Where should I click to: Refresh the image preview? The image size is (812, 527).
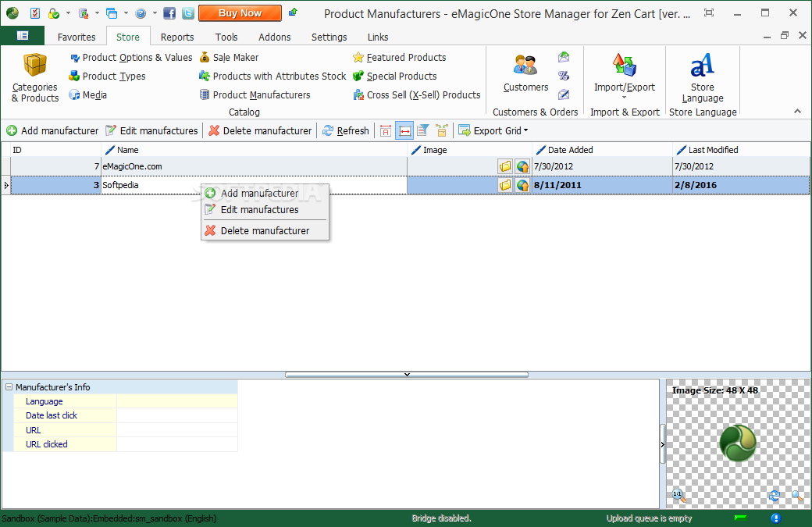coord(775,496)
